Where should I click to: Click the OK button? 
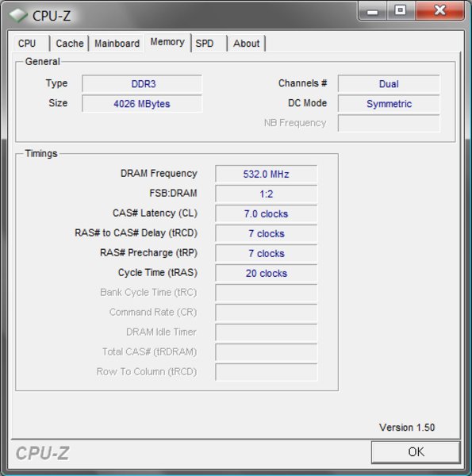(416, 451)
